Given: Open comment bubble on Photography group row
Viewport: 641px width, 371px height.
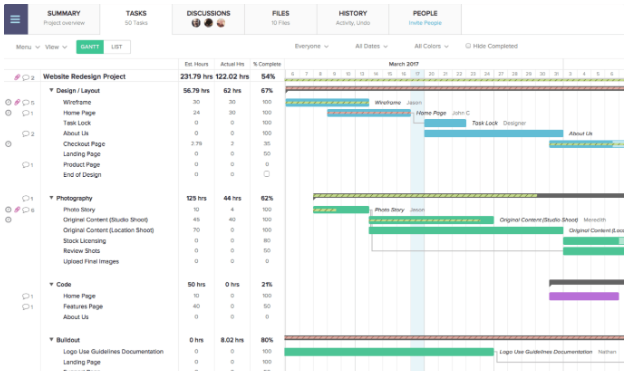Looking at the screenshot, I should (x=26, y=198).
